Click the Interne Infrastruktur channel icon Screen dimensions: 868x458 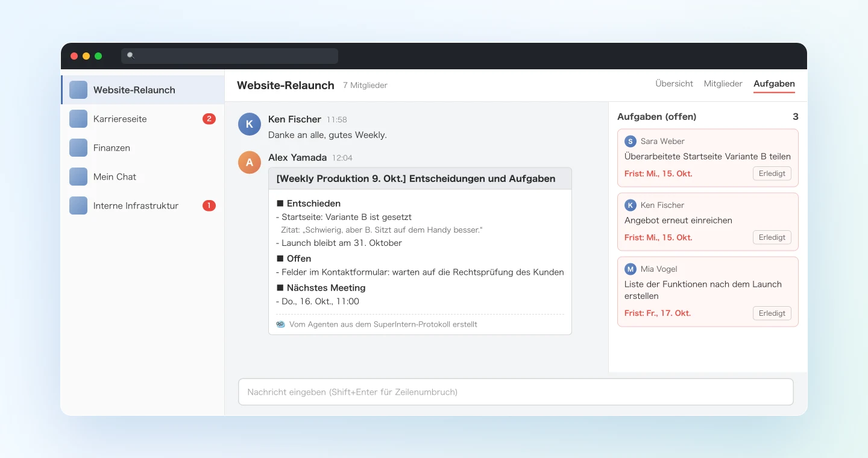78,205
